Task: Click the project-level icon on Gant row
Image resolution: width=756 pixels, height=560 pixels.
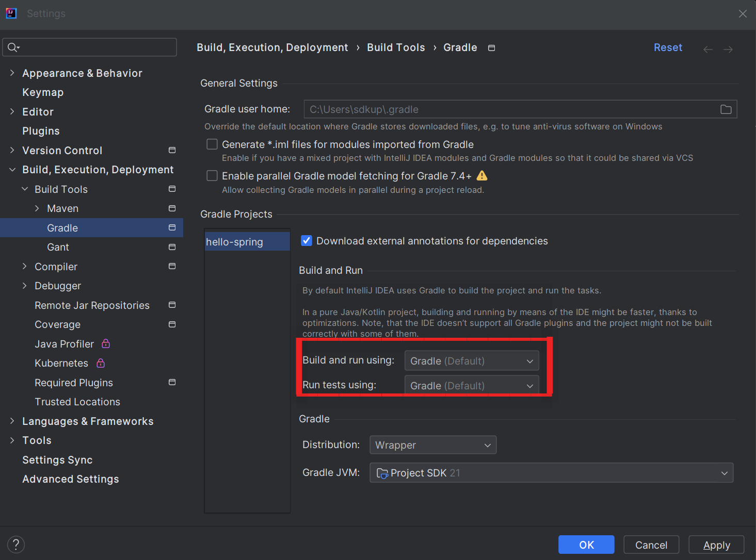Action: click(x=172, y=247)
